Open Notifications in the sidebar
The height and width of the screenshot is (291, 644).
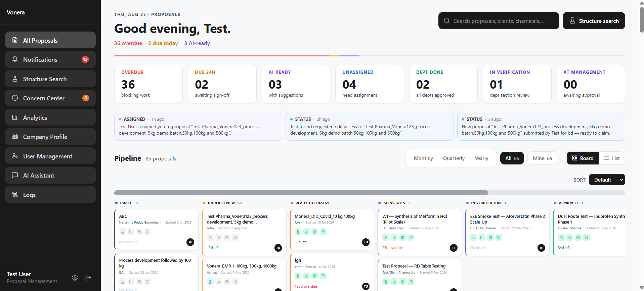click(x=50, y=59)
